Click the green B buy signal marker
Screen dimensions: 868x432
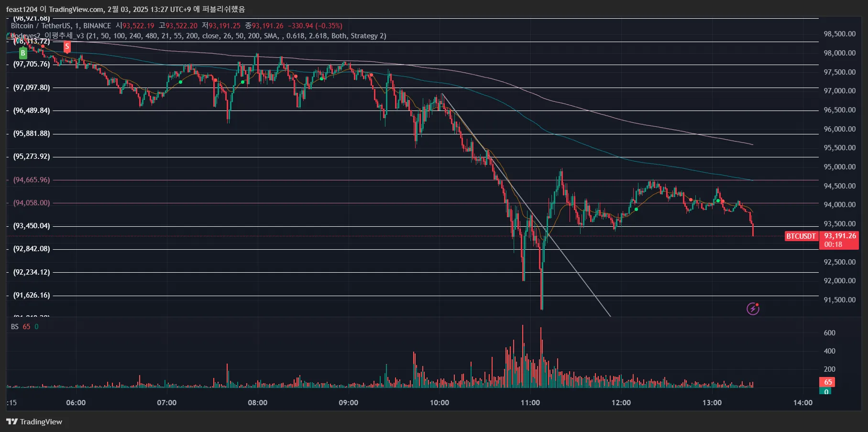click(x=22, y=53)
